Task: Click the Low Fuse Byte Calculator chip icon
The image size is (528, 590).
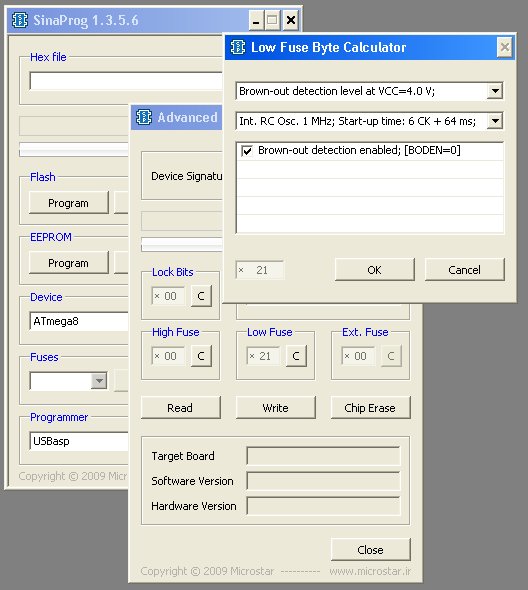Action: click(x=238, y=47)
